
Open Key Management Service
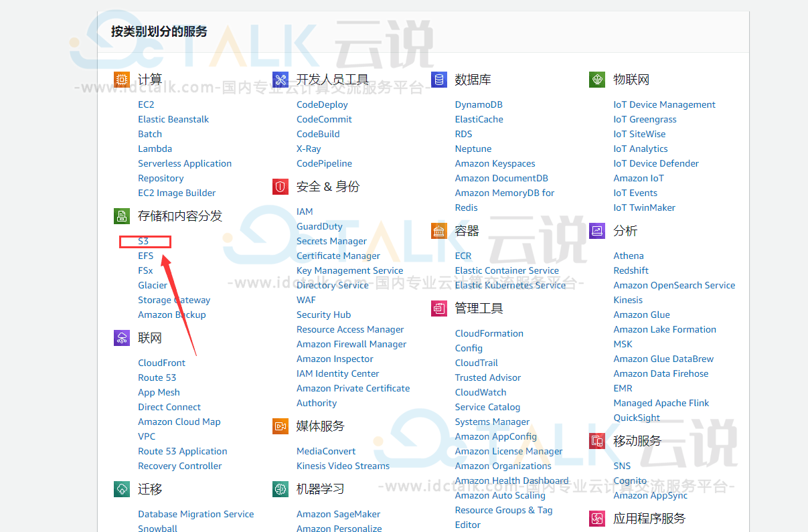350,270
